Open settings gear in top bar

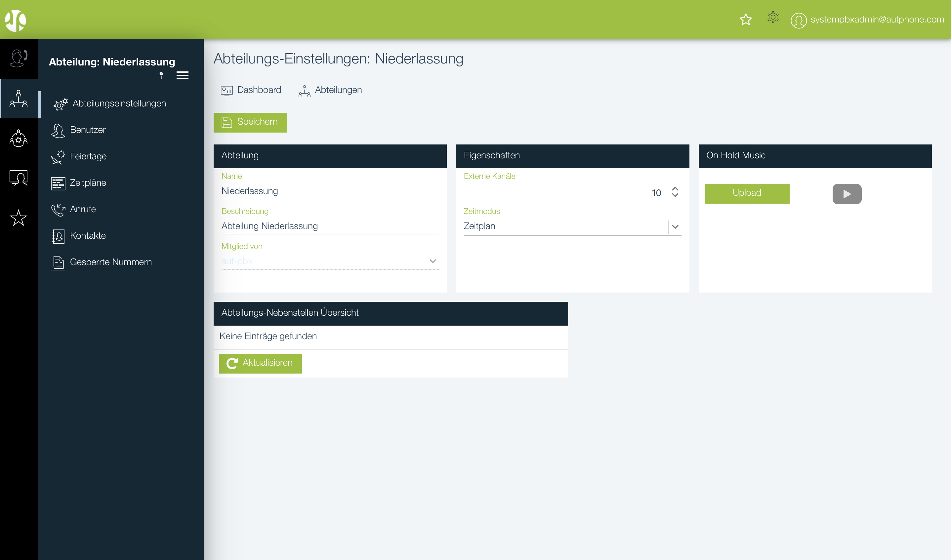coord(773,18)
